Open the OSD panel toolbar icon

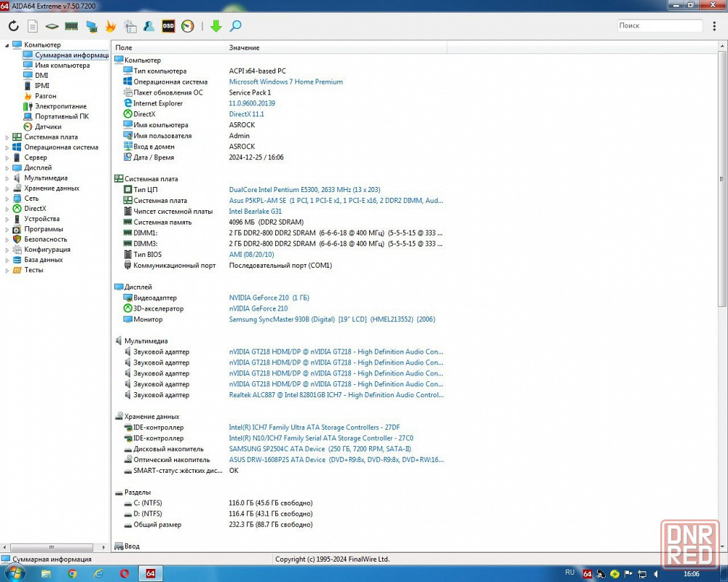coord(168,26)
